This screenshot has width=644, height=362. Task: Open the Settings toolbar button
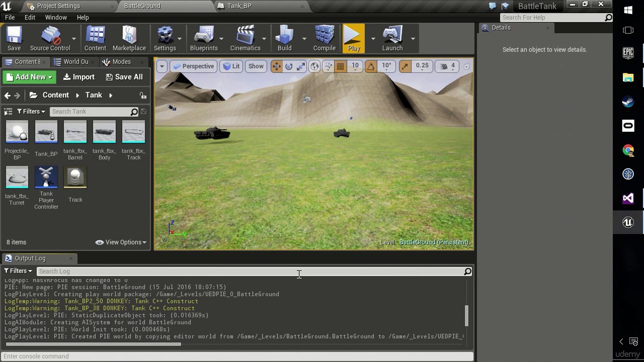tap(165, 39)
